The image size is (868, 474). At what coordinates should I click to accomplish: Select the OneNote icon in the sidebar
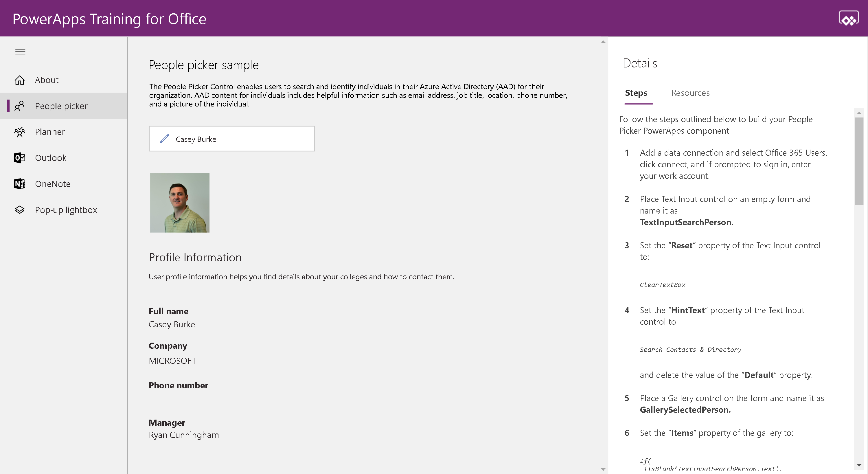[x=20, y=184]
